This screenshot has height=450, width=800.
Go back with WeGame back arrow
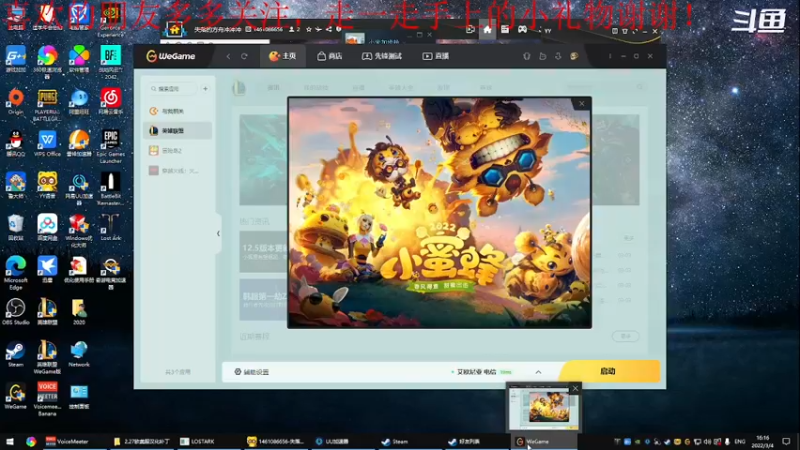click(228, 56)
